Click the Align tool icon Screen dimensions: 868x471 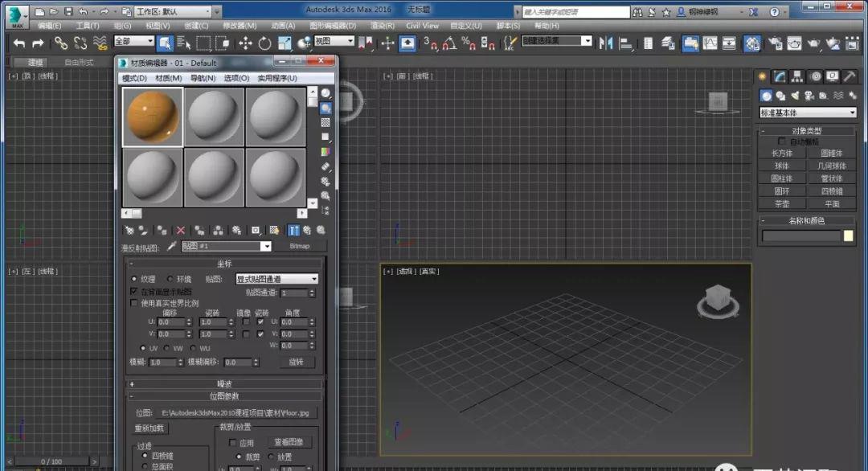[625, 43]
